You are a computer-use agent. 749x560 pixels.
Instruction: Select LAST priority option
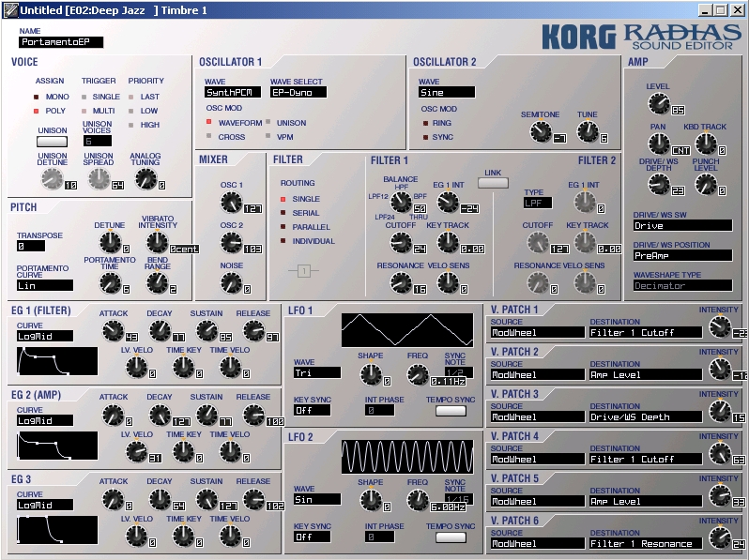pos(130,97)
